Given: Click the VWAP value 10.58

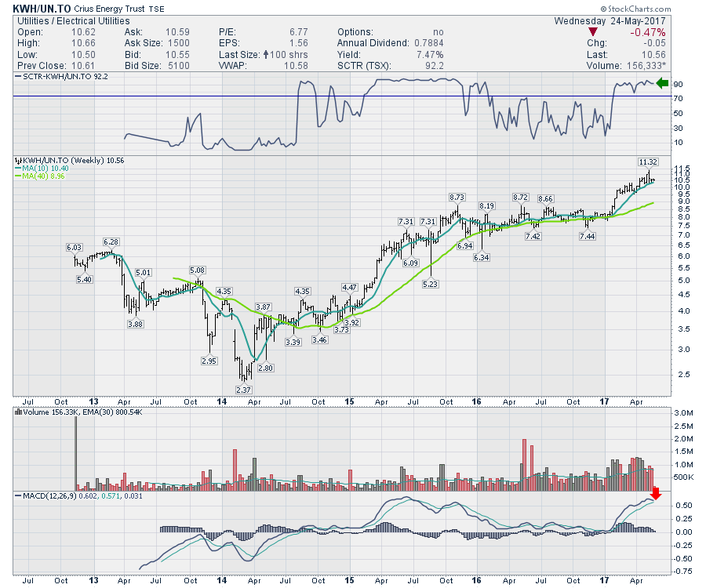Looking at the screenshot, I should coord(296,66).
